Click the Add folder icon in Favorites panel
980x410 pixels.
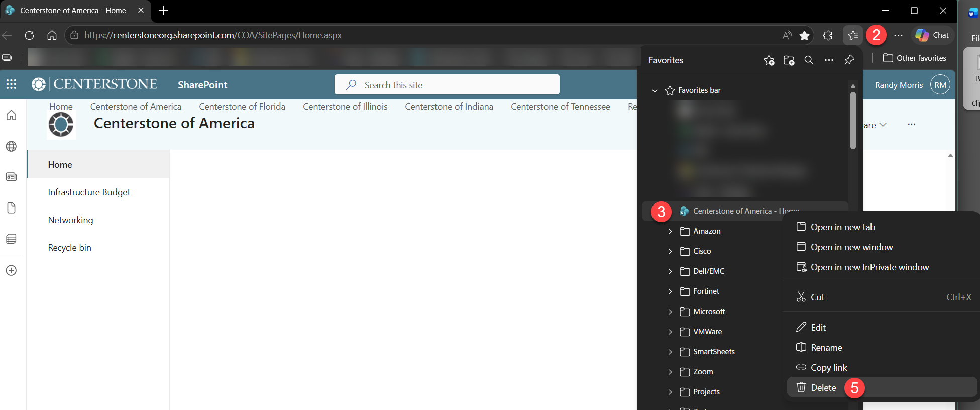pyautogui.click(x=789, y=60)
